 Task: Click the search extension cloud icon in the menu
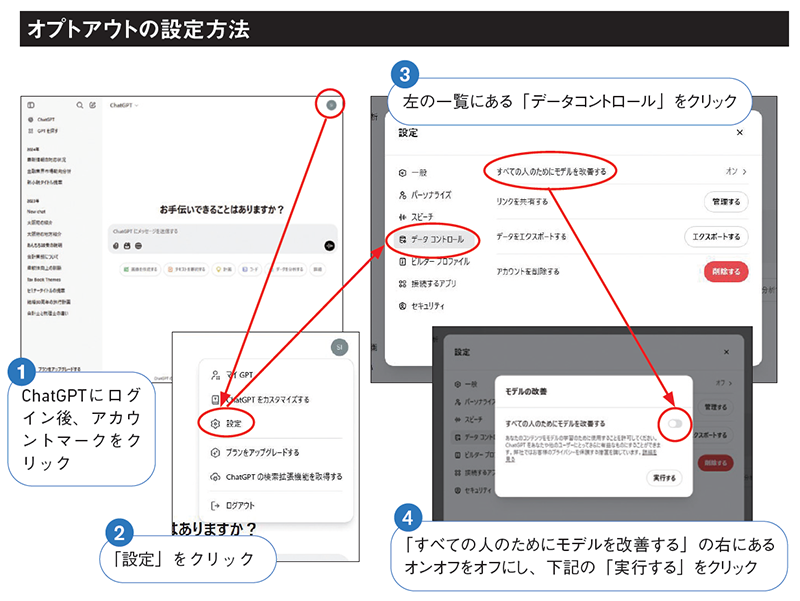tap(215, 477)
